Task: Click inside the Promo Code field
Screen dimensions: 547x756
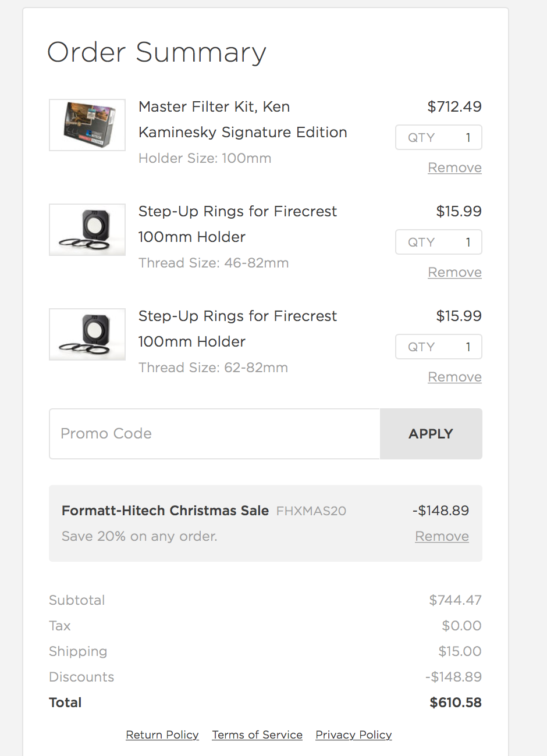Action: click(215, 434)
